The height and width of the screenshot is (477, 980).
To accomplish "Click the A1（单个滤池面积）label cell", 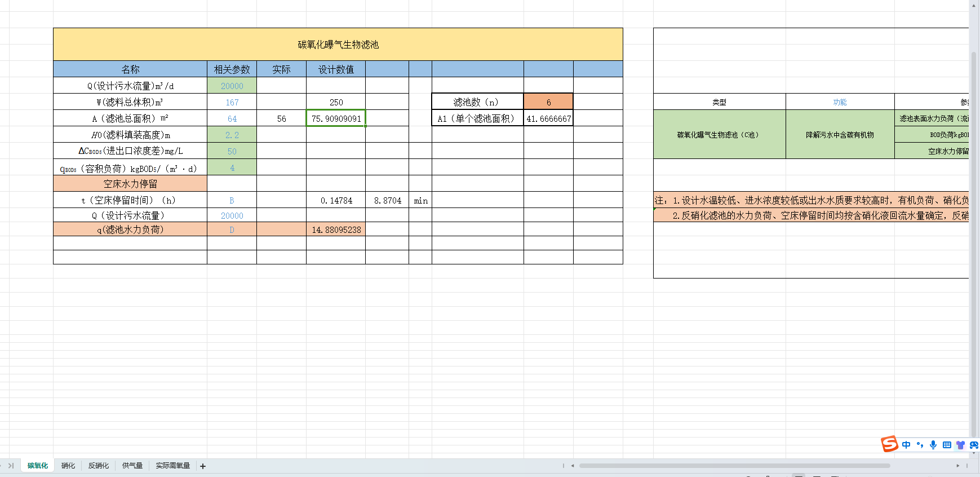I will [478, 118].
